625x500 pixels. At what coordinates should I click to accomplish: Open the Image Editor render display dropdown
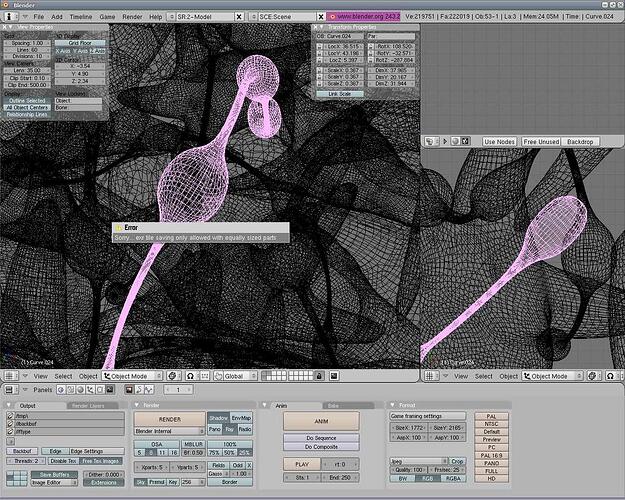click(54, 482)
